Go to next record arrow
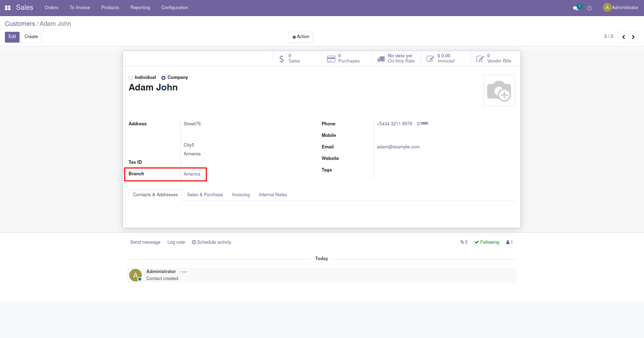The height and width of the screenshot is (338, 644). [633, 37]
